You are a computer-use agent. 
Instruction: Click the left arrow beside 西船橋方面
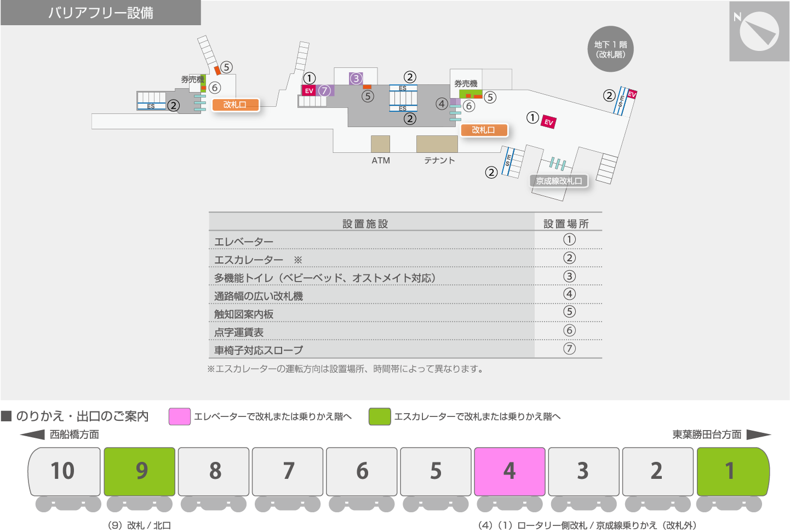click(32, 434)
